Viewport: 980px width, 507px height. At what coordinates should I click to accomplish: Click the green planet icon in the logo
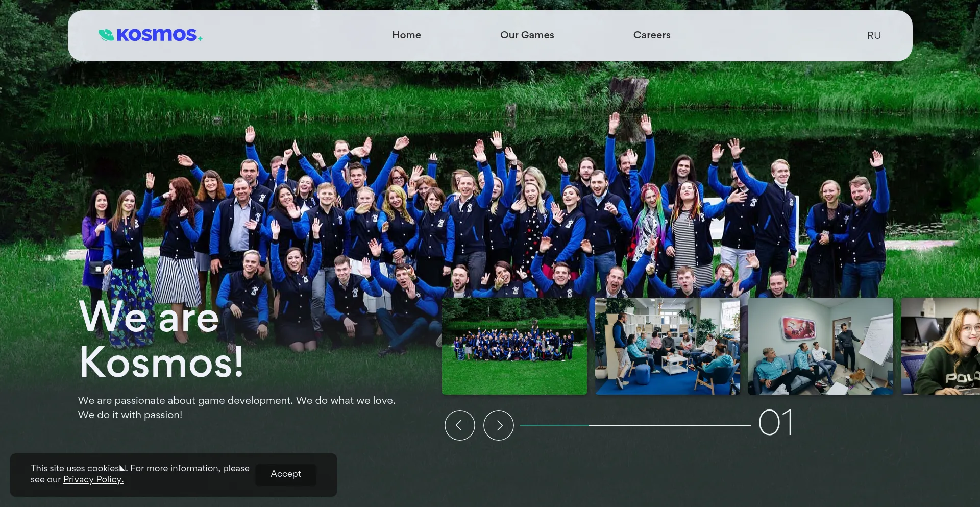(x=106, y=35)
